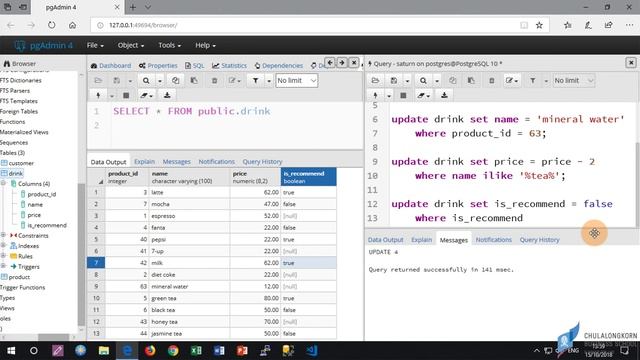Open Chrome from the taskbar
Viewport: 640px width, 360px height.
[x=173, y=351]
